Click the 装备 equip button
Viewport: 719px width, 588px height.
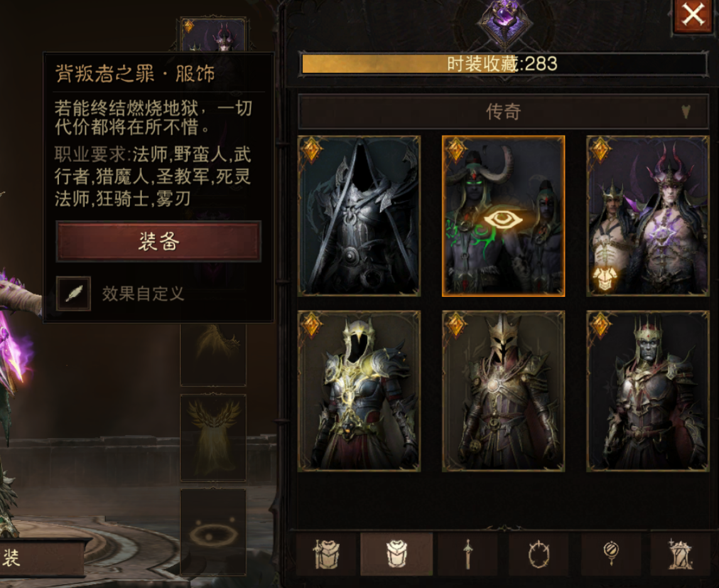[159, 241]
